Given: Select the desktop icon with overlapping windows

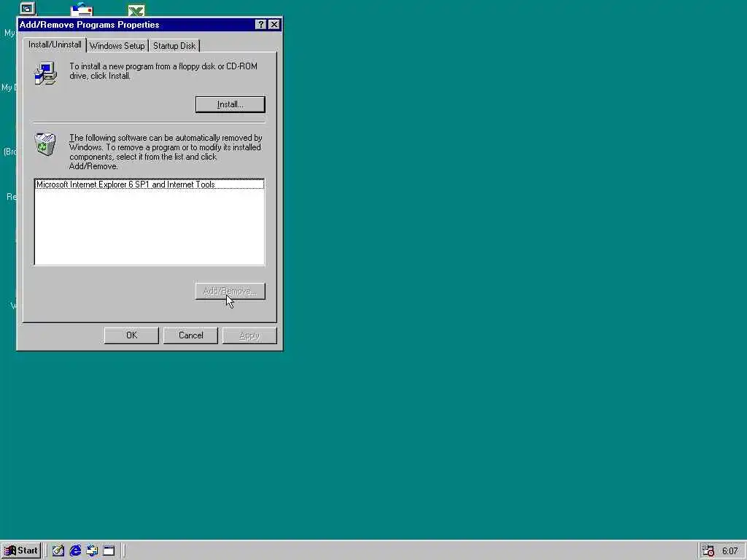Looking at the screenshot, I should [x=28, y=8].
